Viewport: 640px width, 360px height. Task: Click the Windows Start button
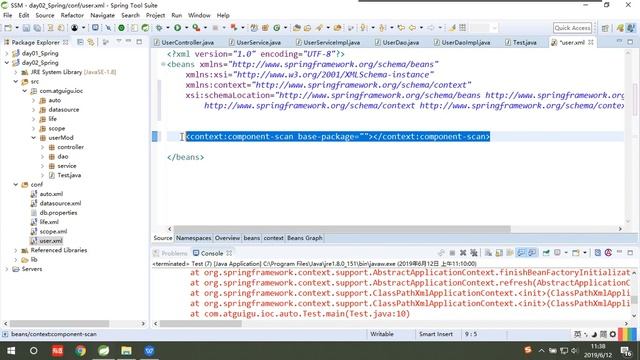click(11, 351)
